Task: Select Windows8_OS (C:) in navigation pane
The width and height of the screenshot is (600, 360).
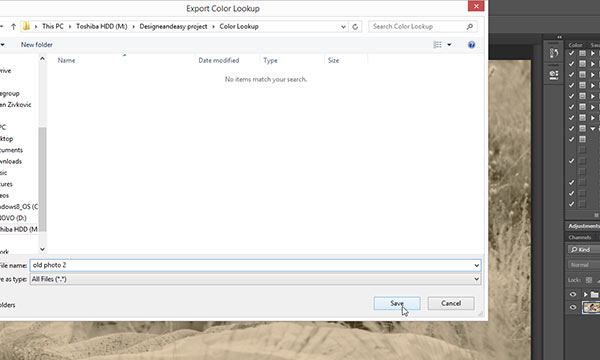Action: (x=19, y=207)
